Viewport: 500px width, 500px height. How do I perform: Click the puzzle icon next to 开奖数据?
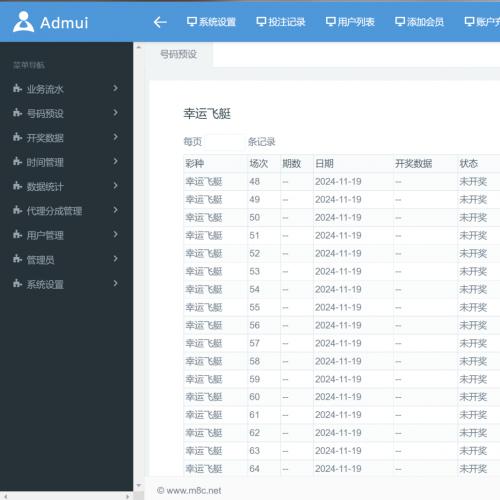coord(17,137)
